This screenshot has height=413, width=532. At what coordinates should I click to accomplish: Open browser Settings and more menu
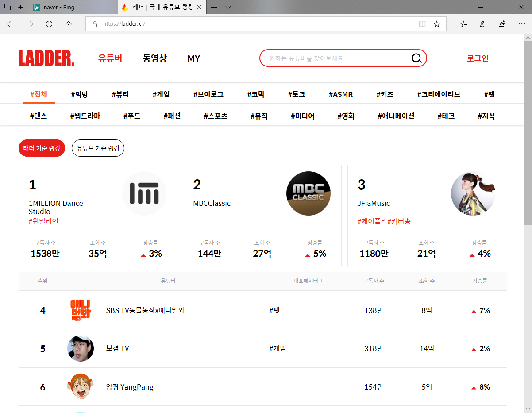click(522, 24)
